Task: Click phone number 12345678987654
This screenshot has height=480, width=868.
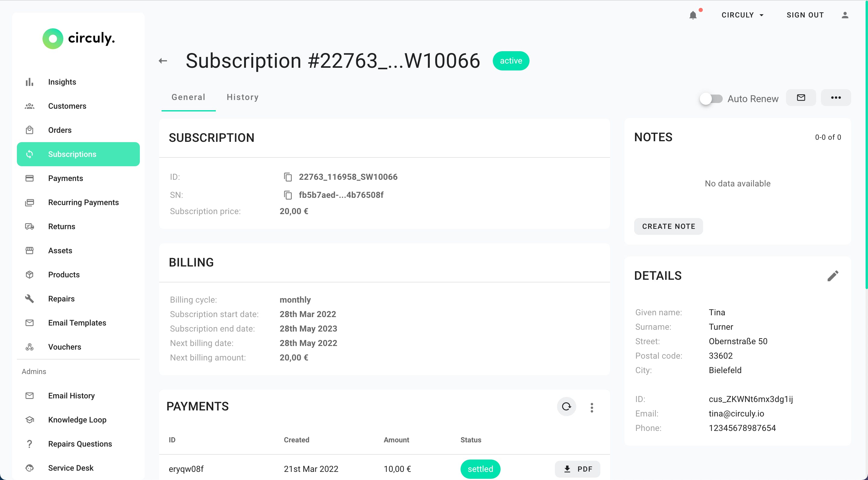Action: pyautogui.click(x=742, y=428)
